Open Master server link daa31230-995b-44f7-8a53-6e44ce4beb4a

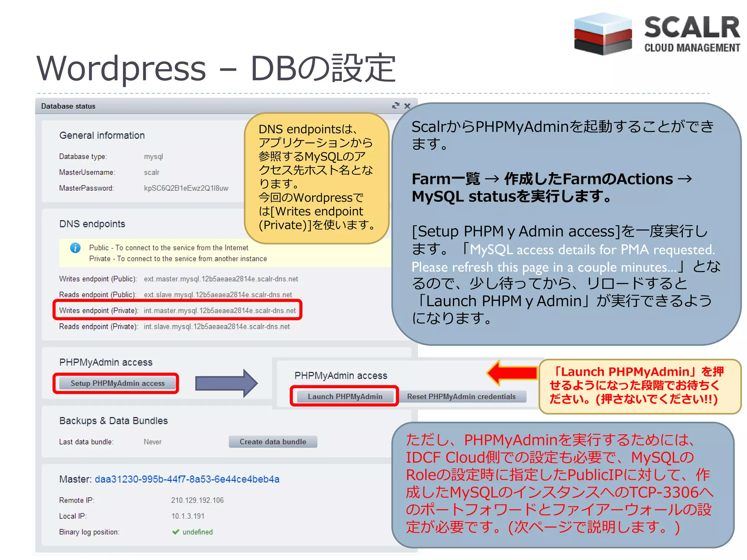[187, 479]
